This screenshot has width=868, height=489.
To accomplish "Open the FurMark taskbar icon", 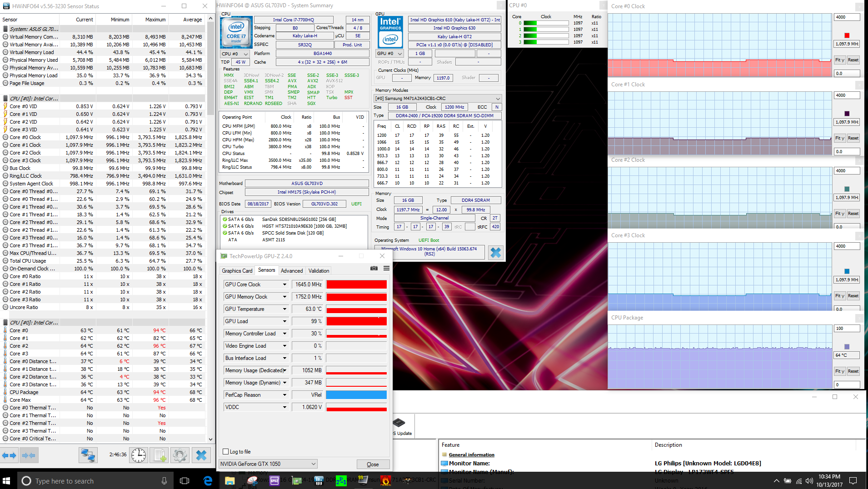I will [x=385, y=480].
